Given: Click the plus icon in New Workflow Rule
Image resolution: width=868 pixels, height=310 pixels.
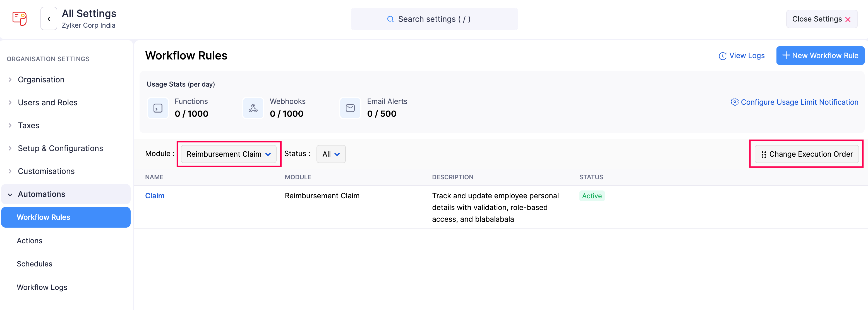Looking at the screenshot, I should (x=786, y=55).
